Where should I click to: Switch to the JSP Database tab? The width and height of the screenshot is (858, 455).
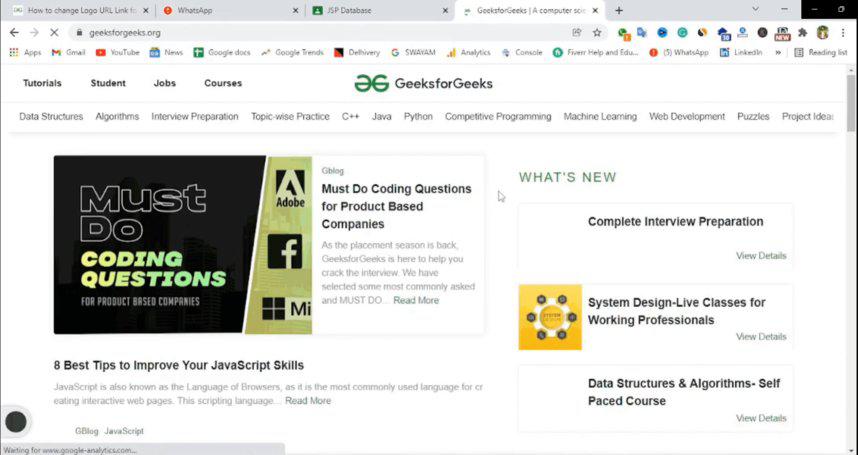point(379,10)
